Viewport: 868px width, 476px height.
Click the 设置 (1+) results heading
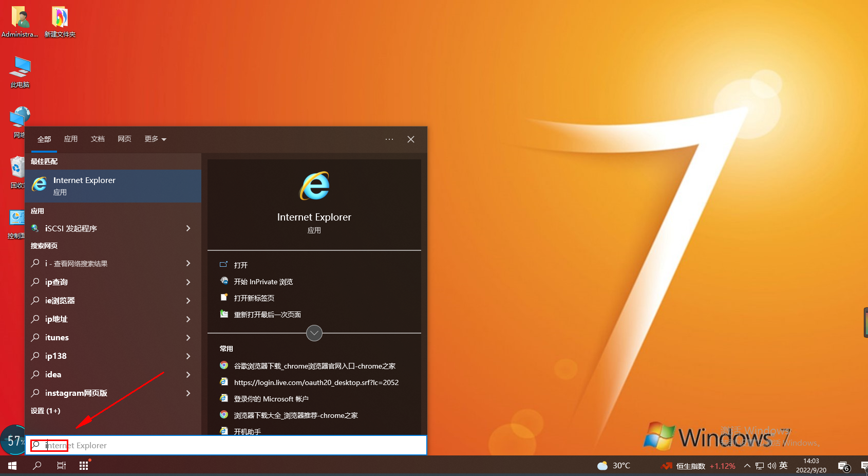[x=45, y=411]
